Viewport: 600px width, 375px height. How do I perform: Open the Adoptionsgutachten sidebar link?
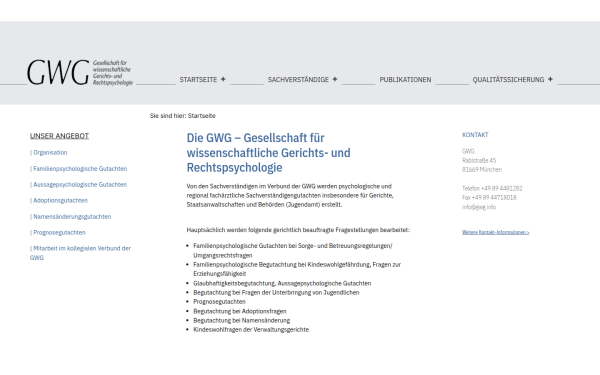pos(59,201)
